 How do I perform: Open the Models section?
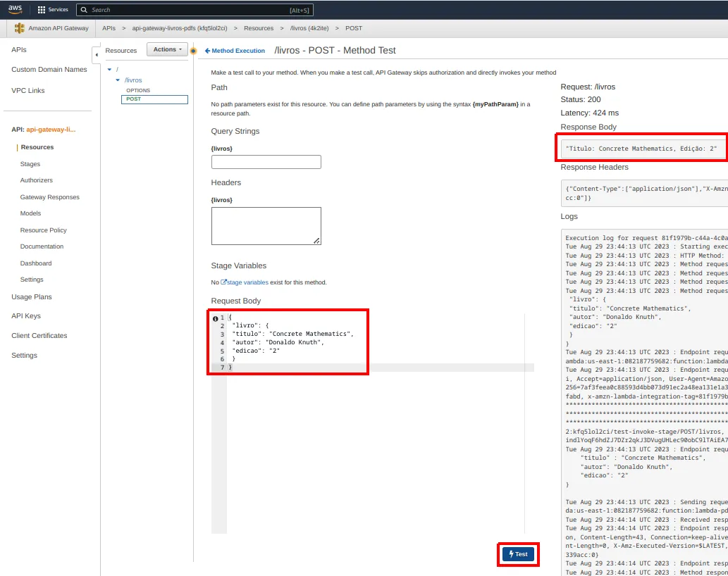point(30,213)
